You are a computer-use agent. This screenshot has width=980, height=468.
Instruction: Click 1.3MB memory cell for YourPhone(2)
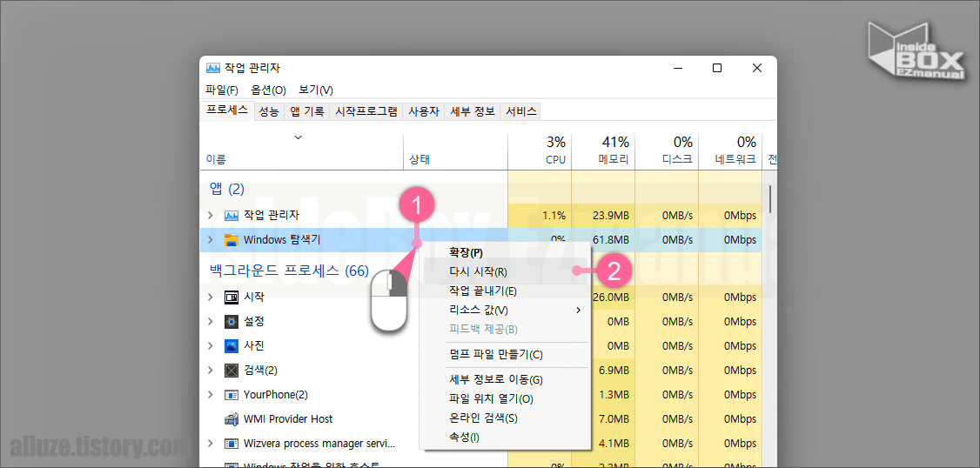click(x=614, y=395)
